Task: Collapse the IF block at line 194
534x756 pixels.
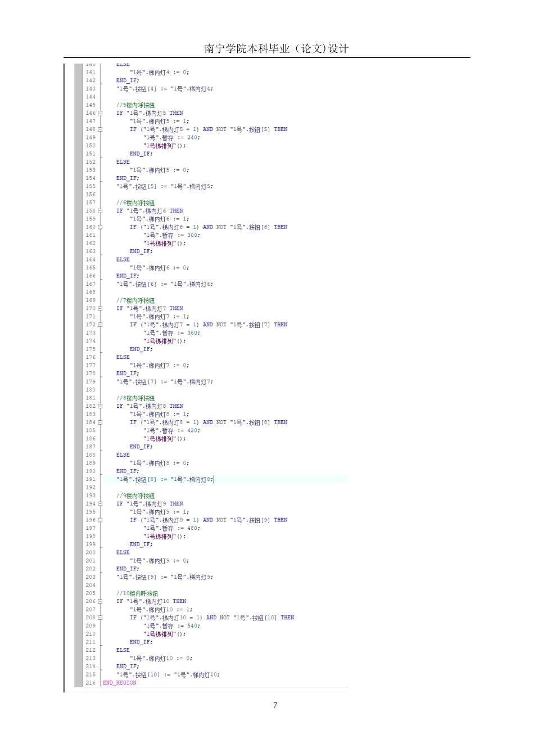Action: 100,504
